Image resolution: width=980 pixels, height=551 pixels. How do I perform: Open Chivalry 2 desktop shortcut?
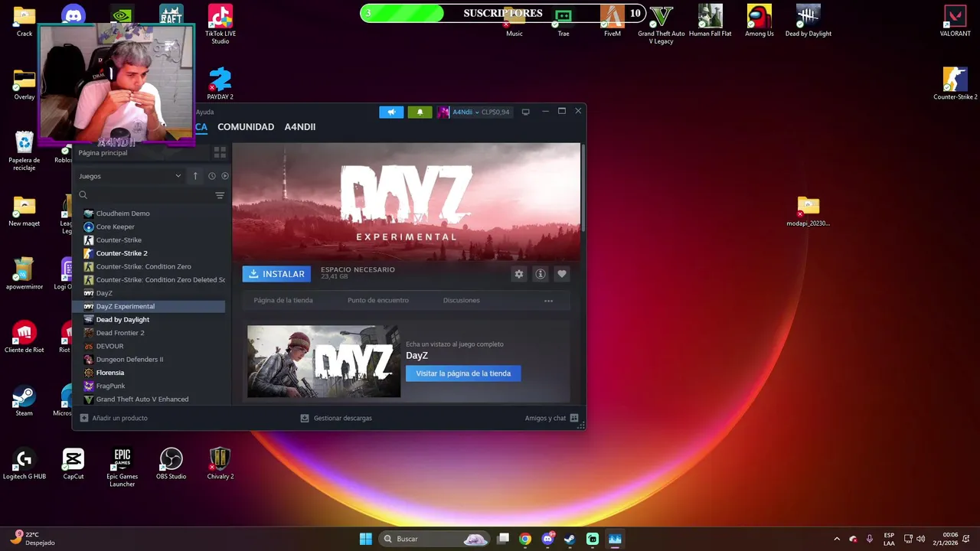click(220, 464)
